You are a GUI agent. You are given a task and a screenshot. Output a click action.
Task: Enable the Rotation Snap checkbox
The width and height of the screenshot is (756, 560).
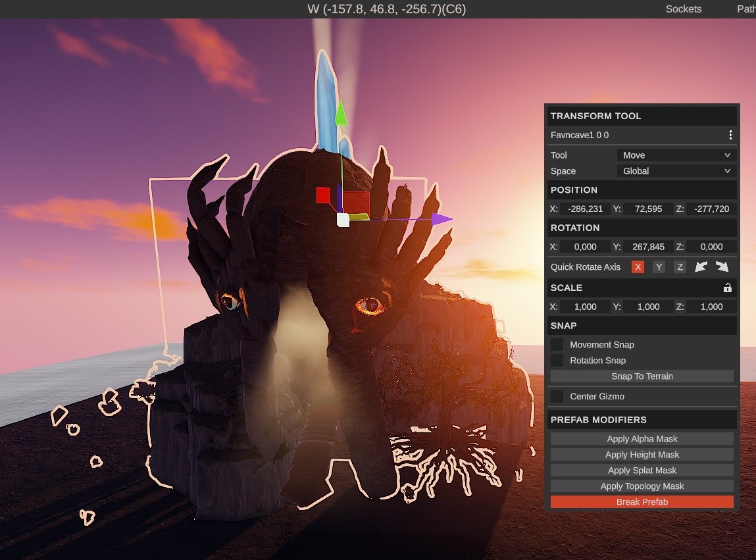tap(557, 361)
